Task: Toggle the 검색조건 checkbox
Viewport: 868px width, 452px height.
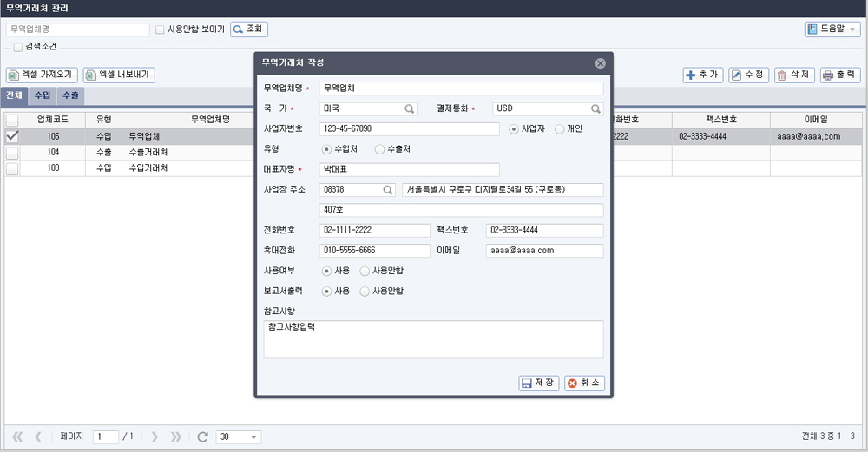Action: click(17, 47)
